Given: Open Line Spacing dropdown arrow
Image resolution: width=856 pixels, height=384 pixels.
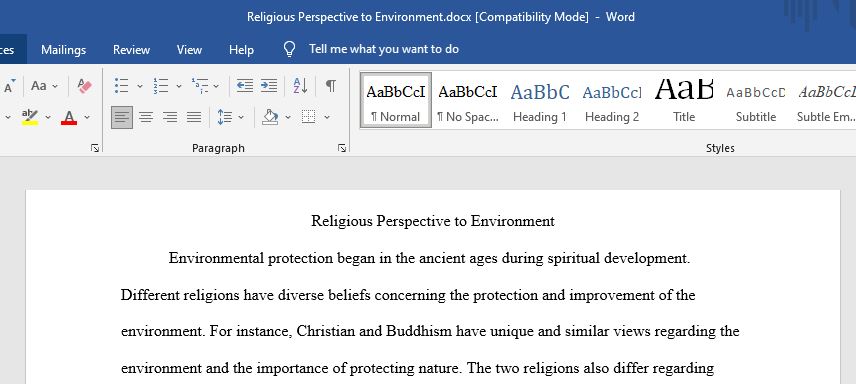Looking at the screenshot, I should click(241, 117).
